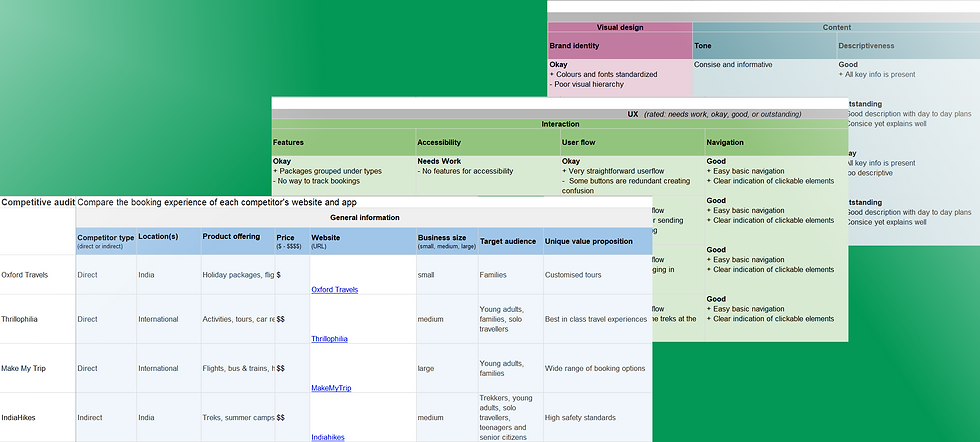Select the 'Packages grouped under types' features cell
The height and width of the screenshot is (442, 980).
344,176
